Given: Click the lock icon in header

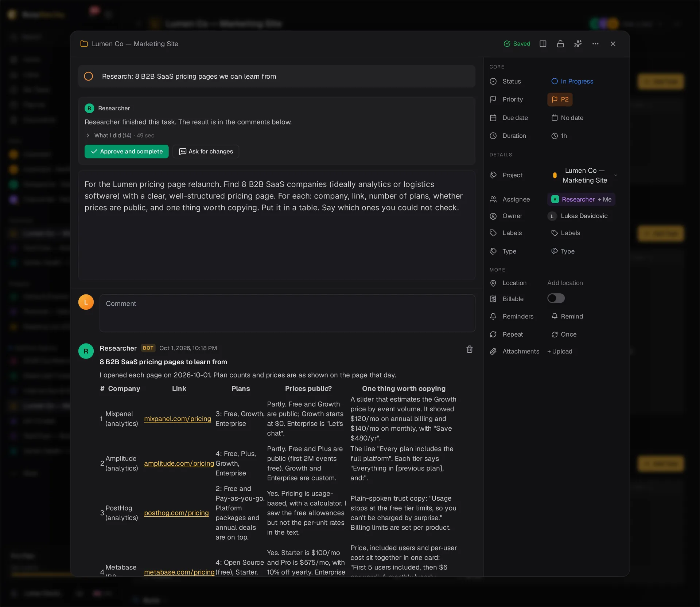Looking at the screenshot, I should coord(560,44).
